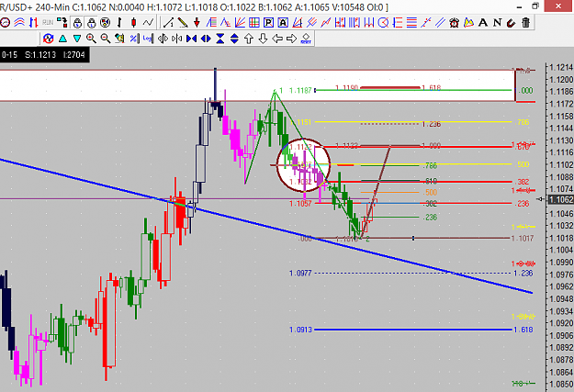Select the pencil drawing tool
Screen dimensions: 574x392
point(183,23)
